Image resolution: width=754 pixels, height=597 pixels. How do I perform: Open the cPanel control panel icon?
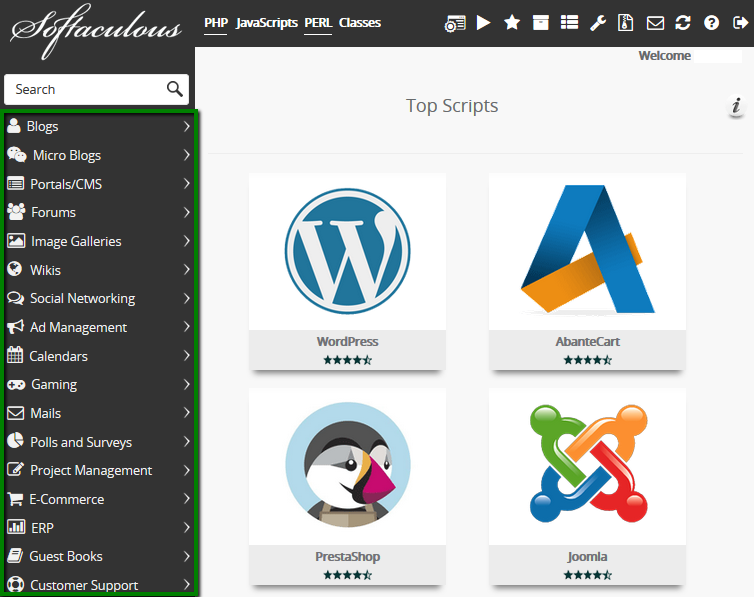pyautogui.click(x=455, y=23)
